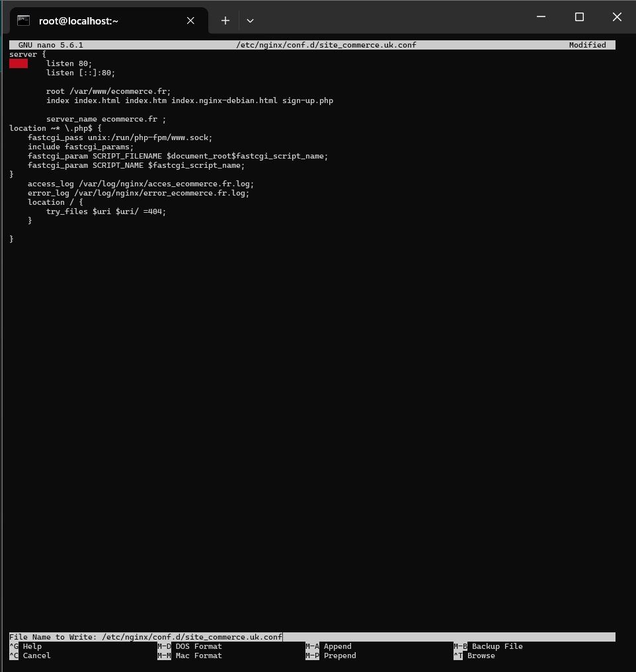This screenshot has width=636, height=672.
Task: Click the M-P Prepend option
Action: 331,655
